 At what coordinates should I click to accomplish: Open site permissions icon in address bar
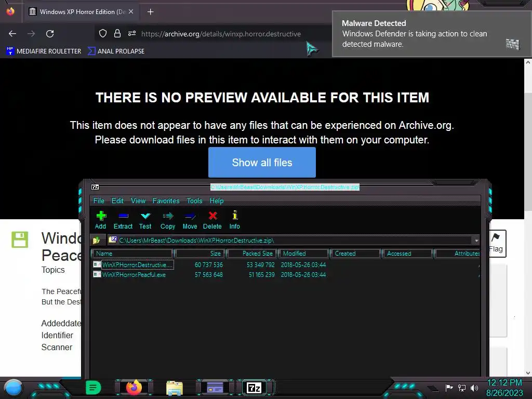point(132,33)
